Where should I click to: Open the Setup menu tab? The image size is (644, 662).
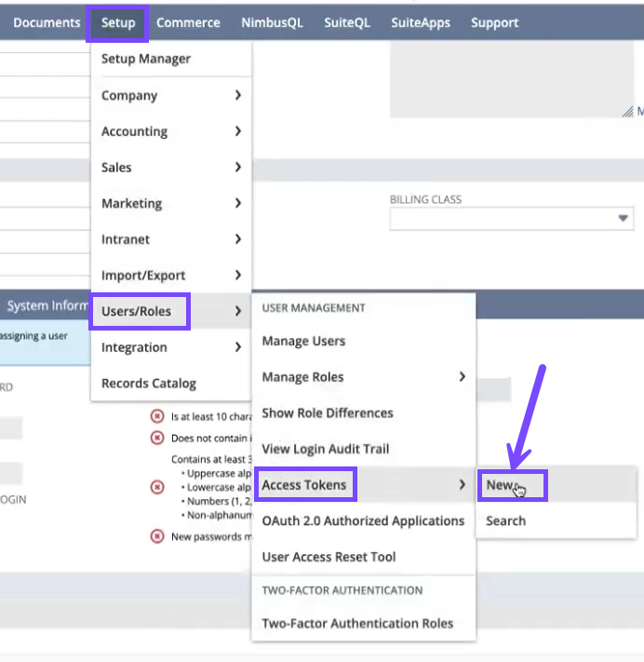(117, 22)
